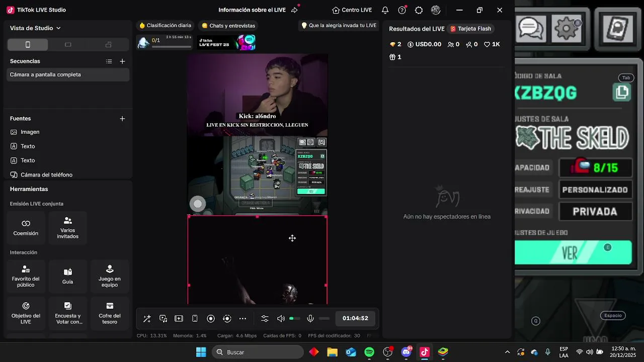The image size is (644, 362).
Task: Mute the speaker volume icon
Action: pyautogui.click(x=281, y=318)
